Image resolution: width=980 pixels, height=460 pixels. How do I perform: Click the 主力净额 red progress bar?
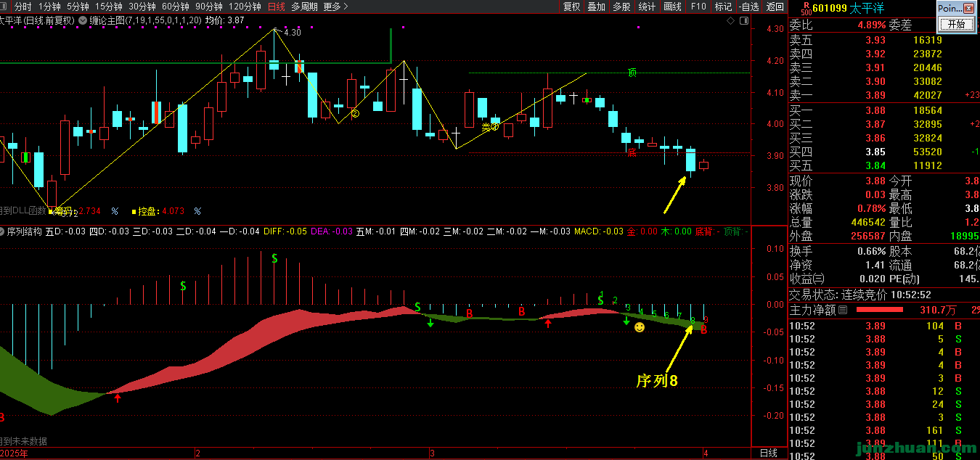coord(880,310)
